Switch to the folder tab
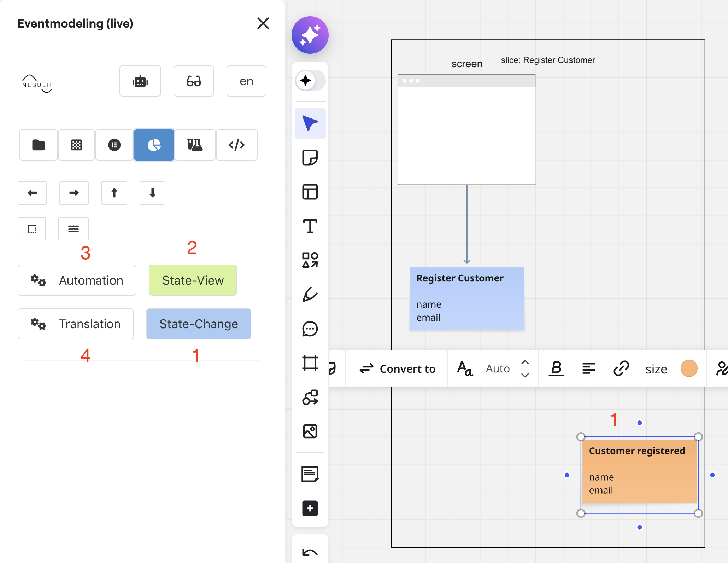Viewport: 728px width, 563px height. 39,145
